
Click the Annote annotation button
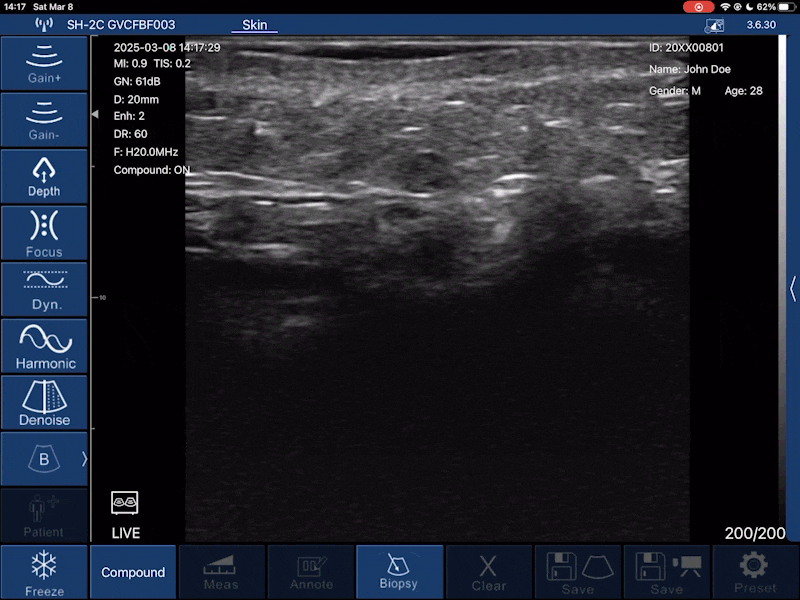click(x=310, y=573)
